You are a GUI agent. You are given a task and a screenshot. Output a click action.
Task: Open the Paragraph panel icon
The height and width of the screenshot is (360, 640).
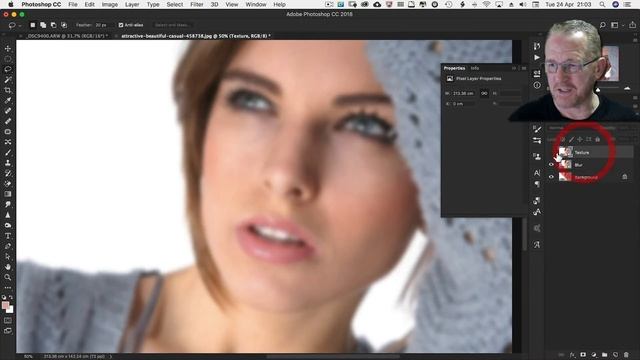[x=537, y=184]
